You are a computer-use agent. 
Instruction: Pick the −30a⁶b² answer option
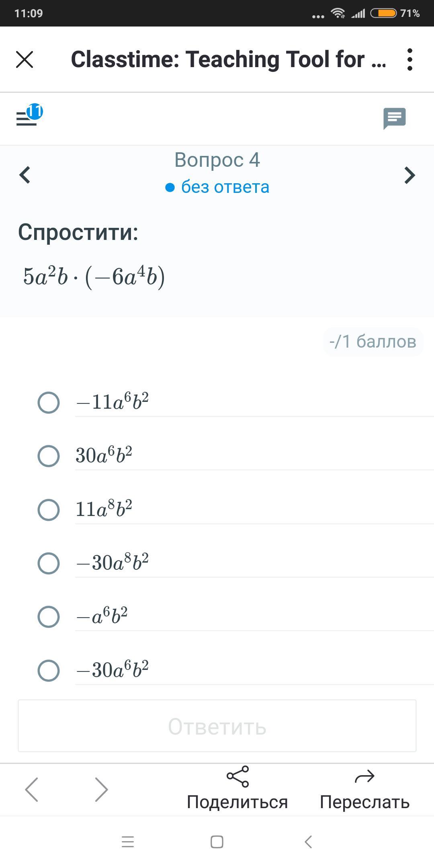[x=49, y=670]
